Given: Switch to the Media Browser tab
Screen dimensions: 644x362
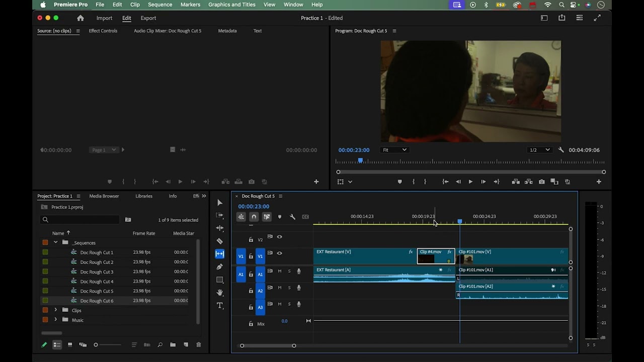Looking at the screenshot, I should (104, 196).
